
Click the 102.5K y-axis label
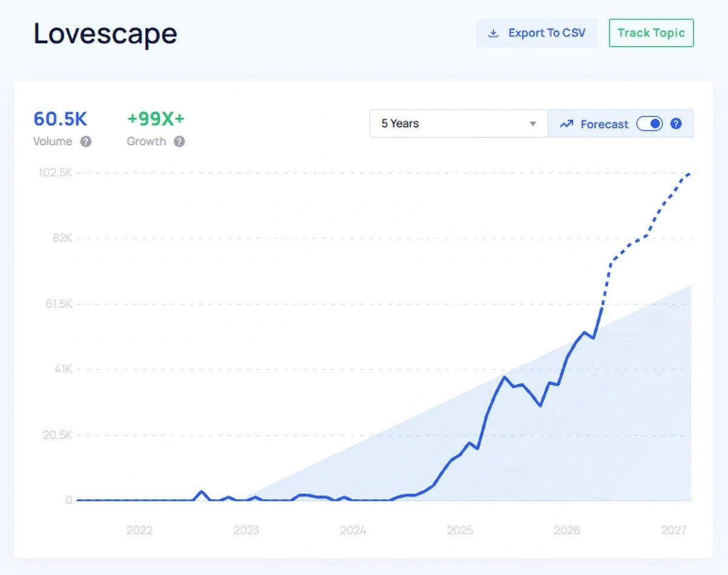coord(55,173)
